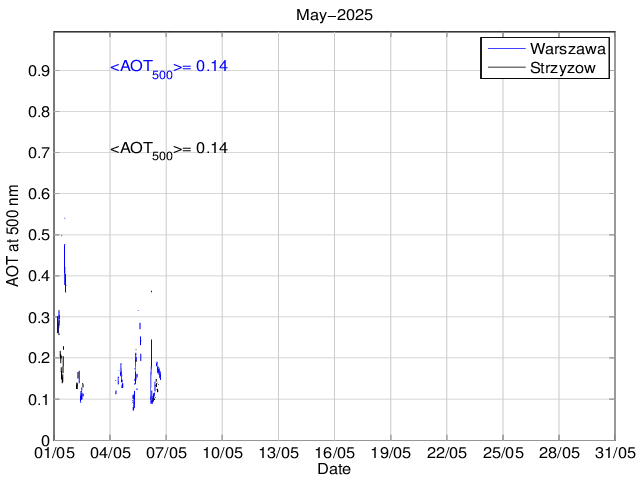This screenshot has width=640, height=480.
Task: Click the black AOT500 average 0.14 annotation
Action: pyautogui.click(x=169, y=150)
